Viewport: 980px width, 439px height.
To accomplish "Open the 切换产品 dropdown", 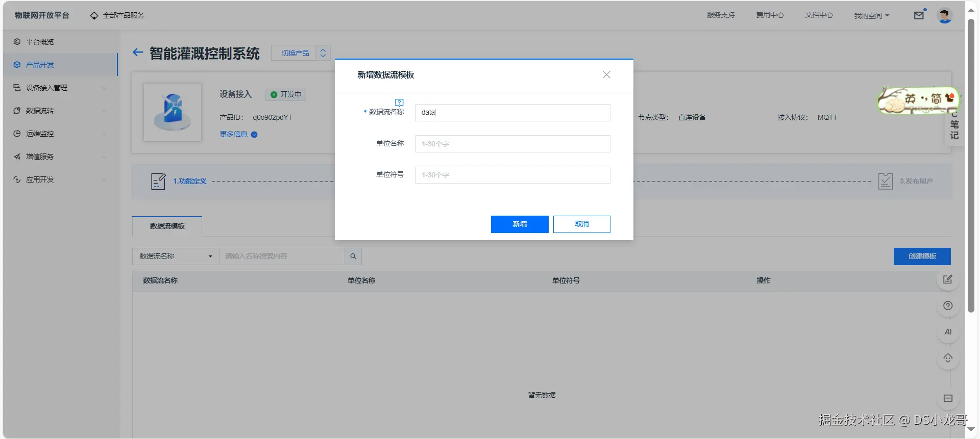I will tap(301, 53).
